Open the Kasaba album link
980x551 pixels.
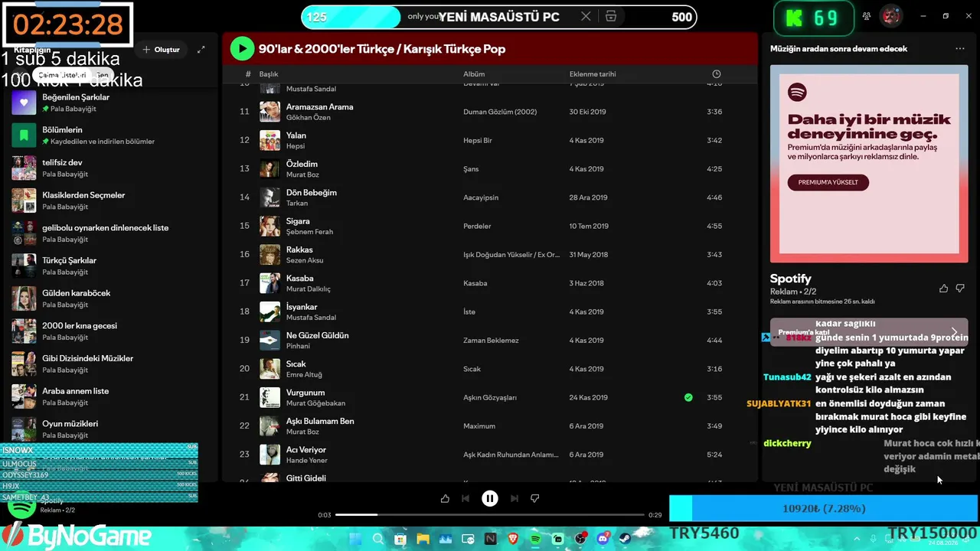[x=475, y=283]
